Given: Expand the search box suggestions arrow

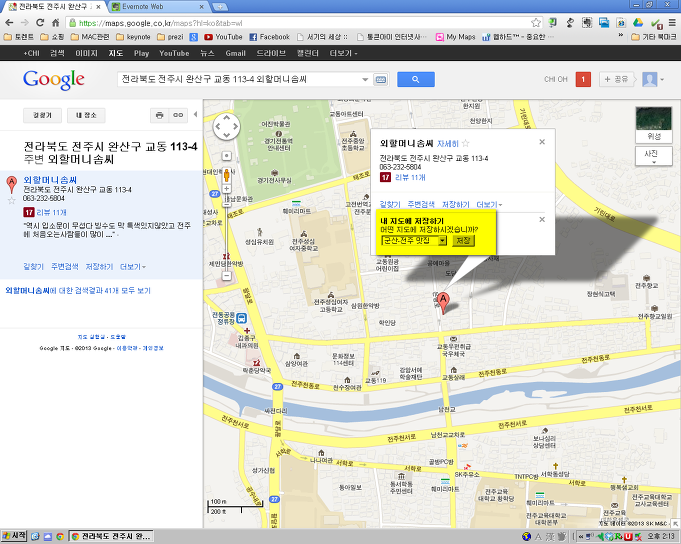Looking at the screenshot, I should 365,79.
